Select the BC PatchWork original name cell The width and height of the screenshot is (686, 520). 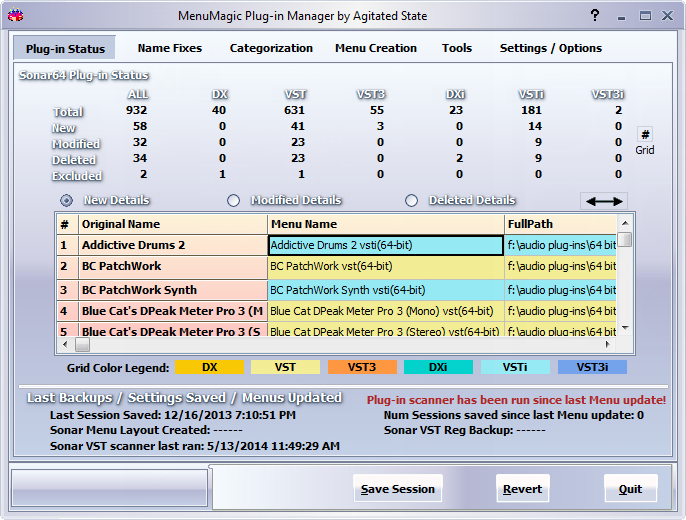(x=173, y=268)
